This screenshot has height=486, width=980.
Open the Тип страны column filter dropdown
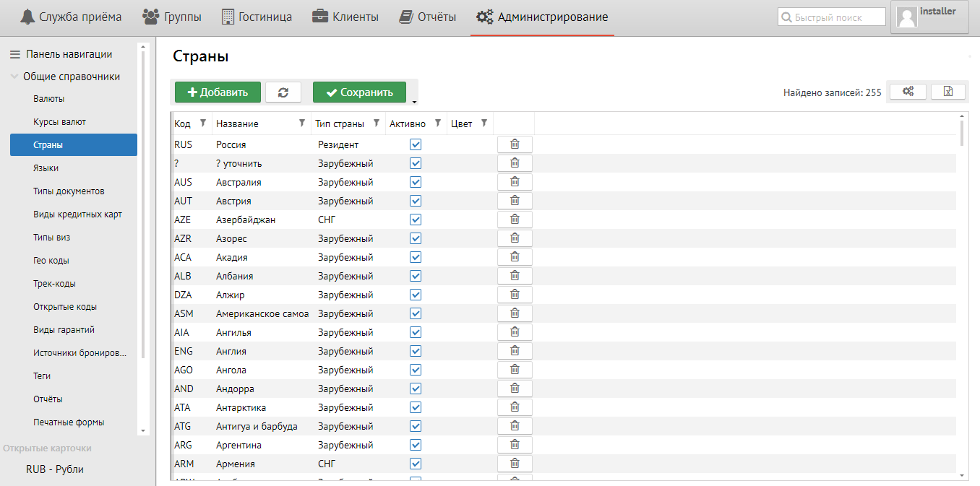click(377, 123)
